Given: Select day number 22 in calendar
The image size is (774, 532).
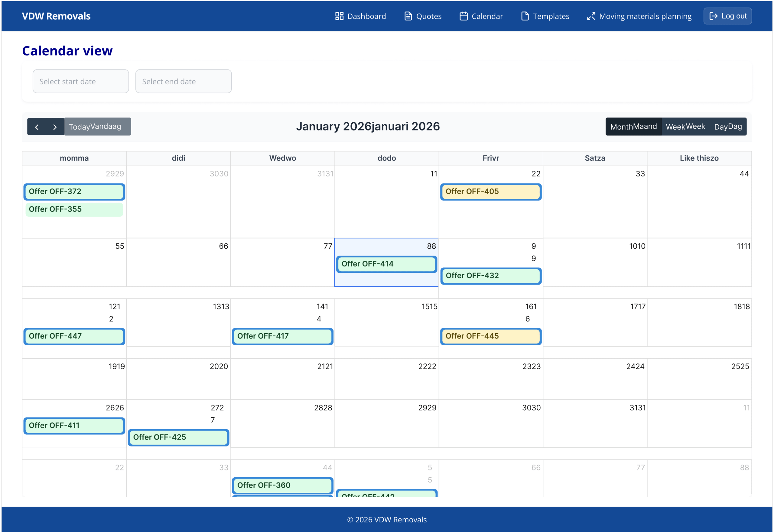Looking at the screenshot, I should (x=427, y=367).
